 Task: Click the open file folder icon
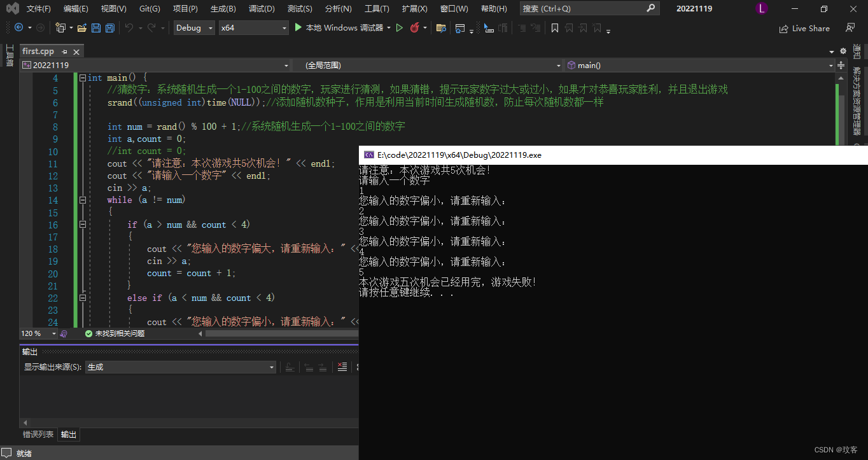81,28
